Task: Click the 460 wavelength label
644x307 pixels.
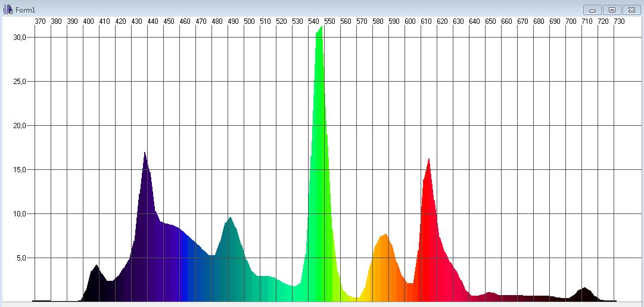Action: click(185, 21)
